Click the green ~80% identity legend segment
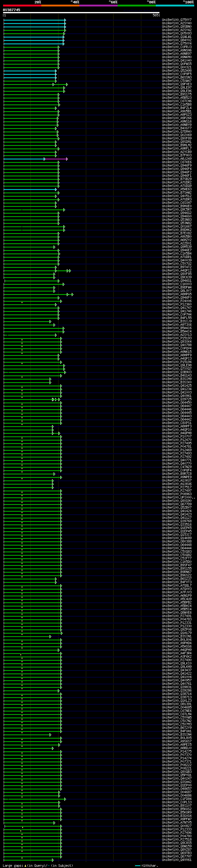This screenshot has width=197, height=868. pyautogui.click(x=137, y=6)
